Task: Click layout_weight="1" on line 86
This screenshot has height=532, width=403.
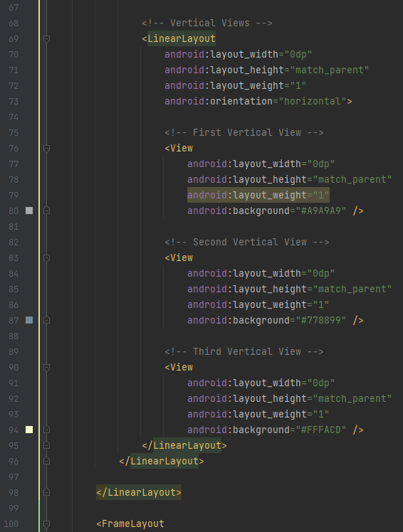Action: click(258, 304)
